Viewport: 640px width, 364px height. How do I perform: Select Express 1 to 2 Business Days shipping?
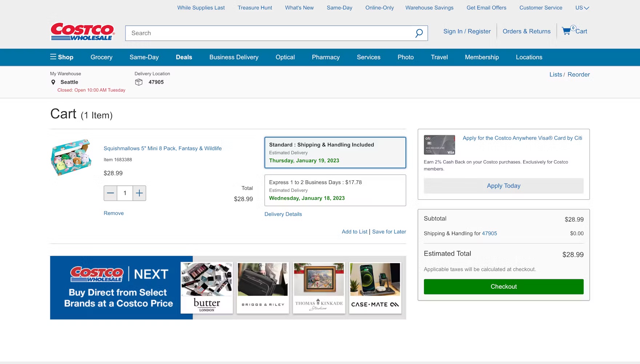tap(335, 190)
